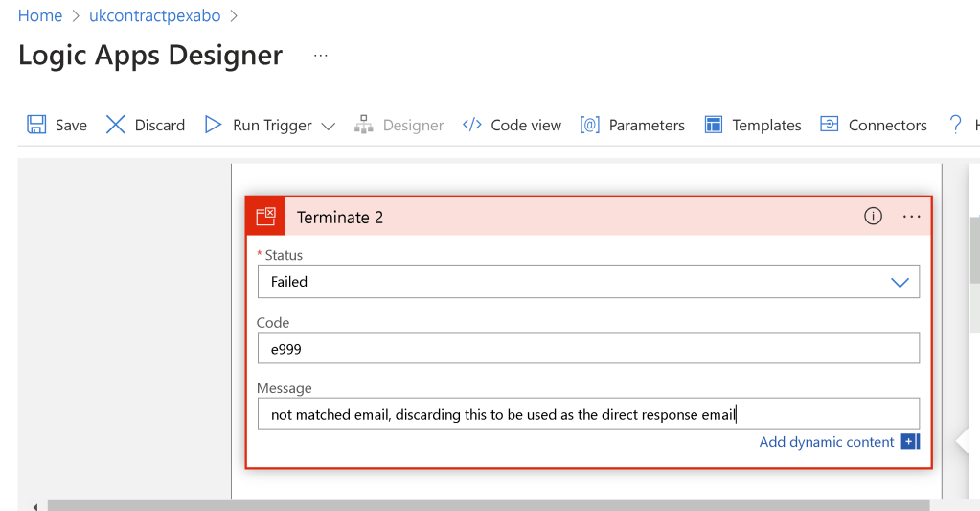Click the Code field containing e999
The image size is (980, 511).
[x=588, y=348]
